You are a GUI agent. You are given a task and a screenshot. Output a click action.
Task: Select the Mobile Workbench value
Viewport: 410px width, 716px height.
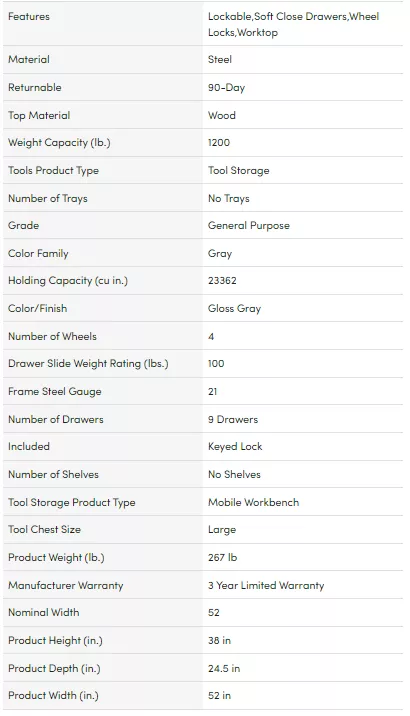(x=253, y=502)
